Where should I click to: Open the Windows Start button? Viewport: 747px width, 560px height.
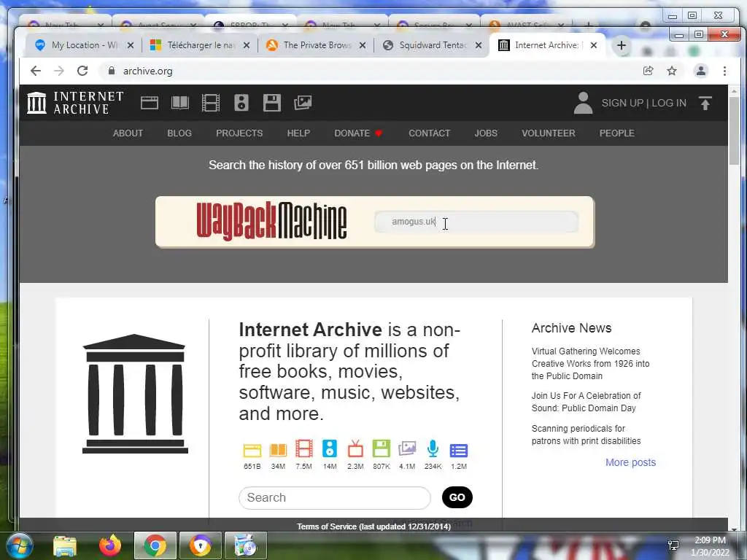pyautogui.click(x=18, y=545)
